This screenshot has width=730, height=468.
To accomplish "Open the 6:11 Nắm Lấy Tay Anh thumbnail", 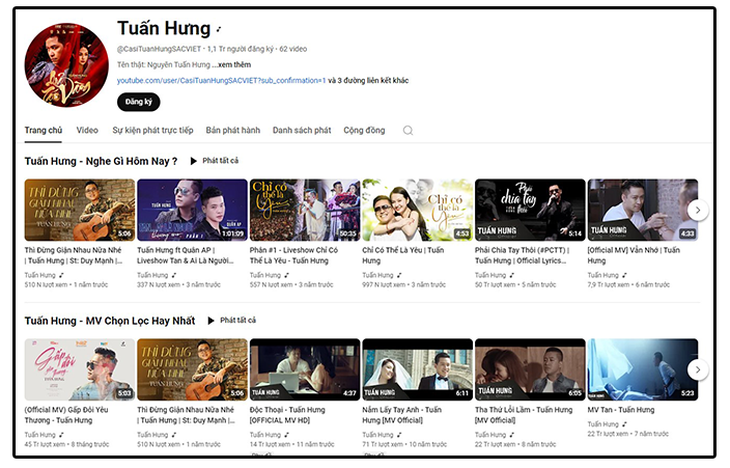I will pos(418,370).
